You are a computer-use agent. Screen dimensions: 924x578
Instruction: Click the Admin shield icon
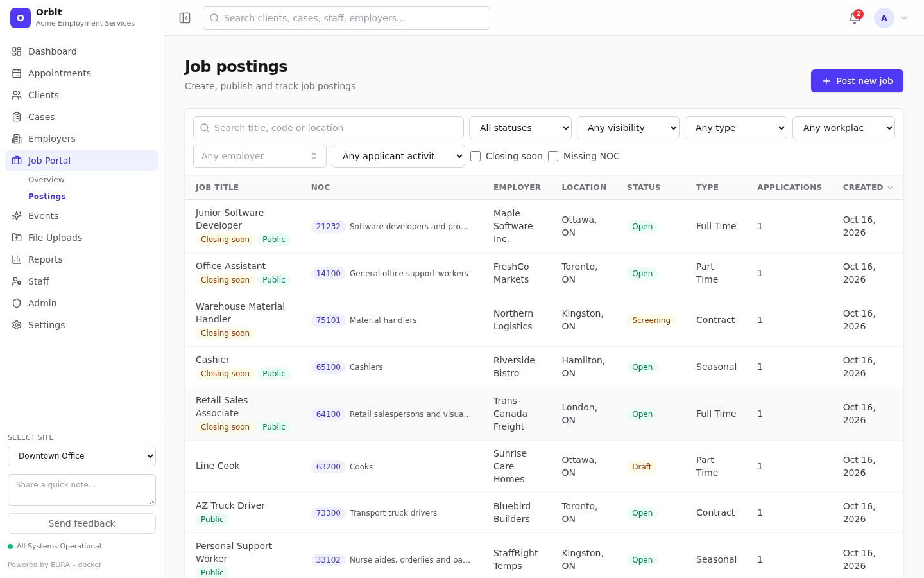[17, 303]
